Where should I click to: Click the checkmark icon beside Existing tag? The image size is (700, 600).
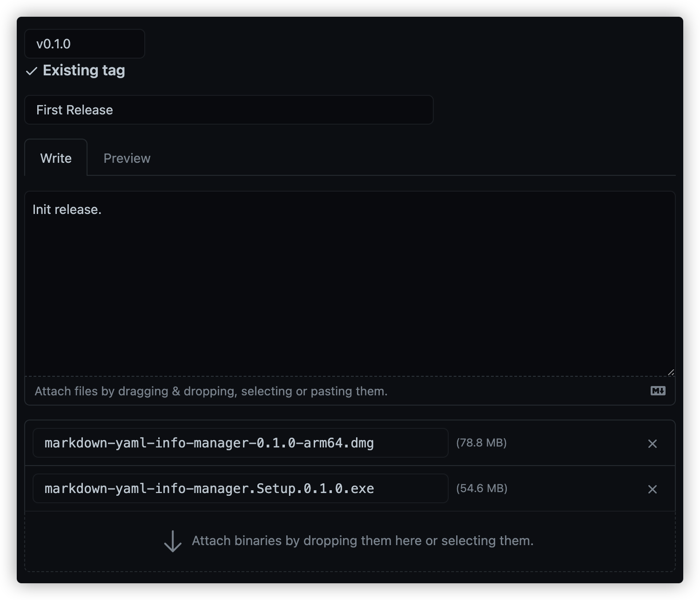click(31, 71)
